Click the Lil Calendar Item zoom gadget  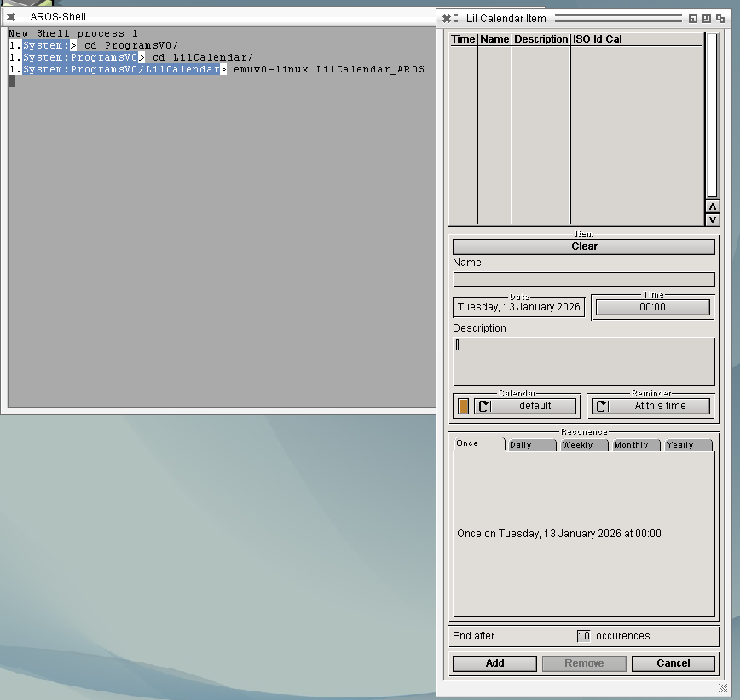706,18
